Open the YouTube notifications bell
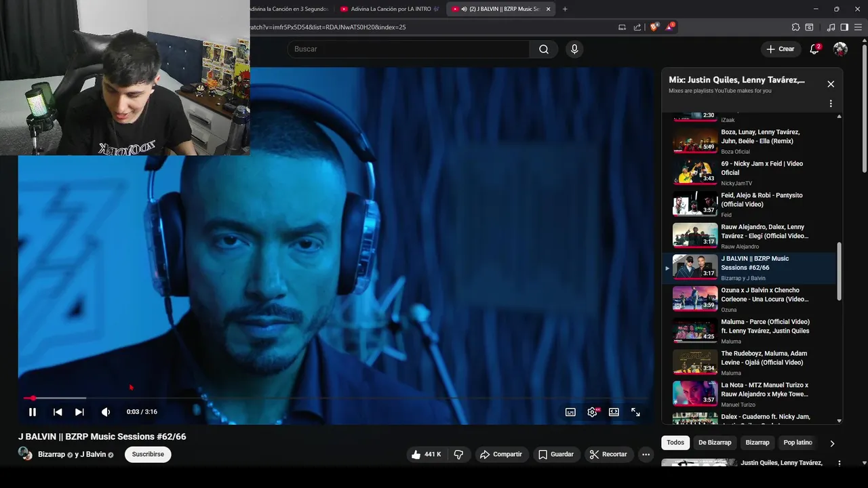Image resolution: width=868 pixels, height=488 pixels. [815, 49]
